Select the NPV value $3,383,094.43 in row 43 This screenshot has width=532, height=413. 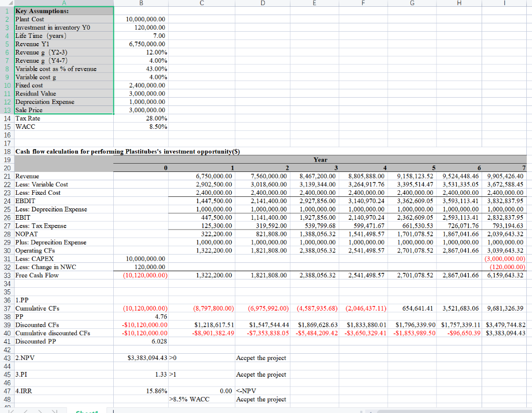[x=141, y=358]
